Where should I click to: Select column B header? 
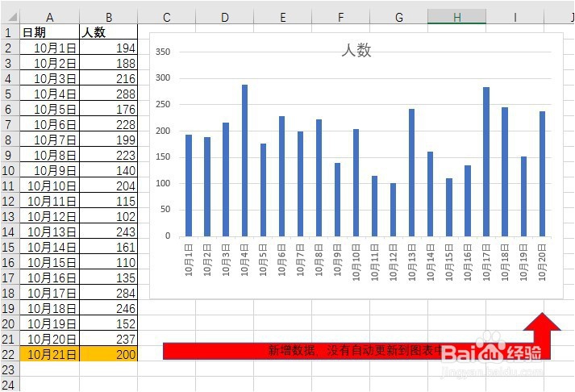[x=109, y=17]
